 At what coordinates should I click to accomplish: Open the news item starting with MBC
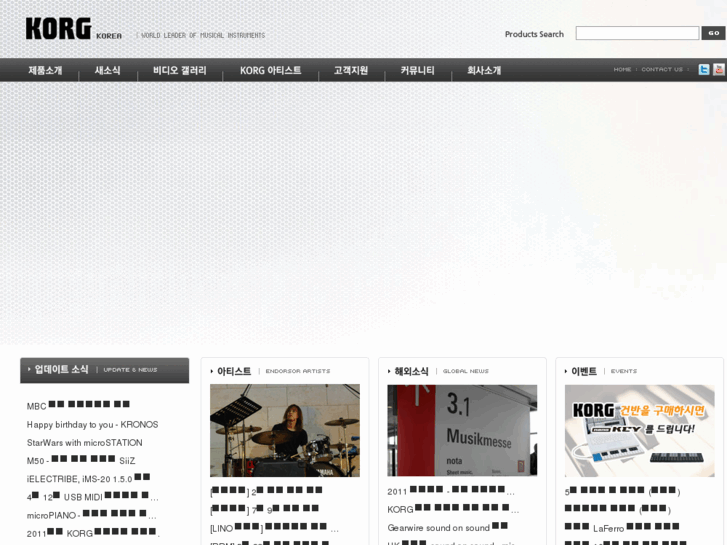[x=78, y=406]
